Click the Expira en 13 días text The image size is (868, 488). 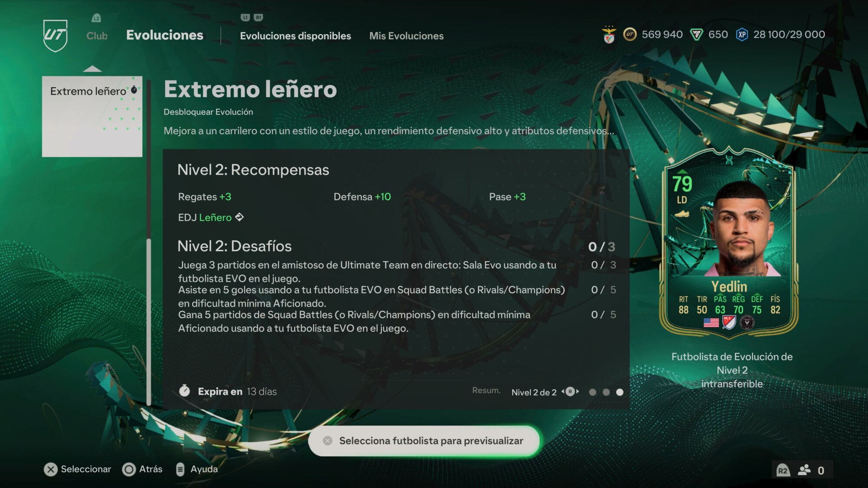click(x=237, y=392)
